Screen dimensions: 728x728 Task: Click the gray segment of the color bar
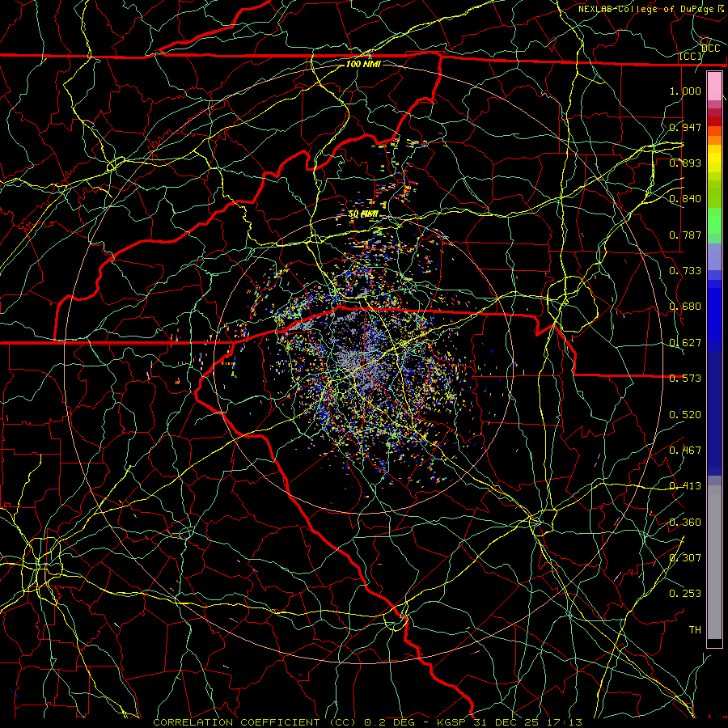[x=714, y=562]
